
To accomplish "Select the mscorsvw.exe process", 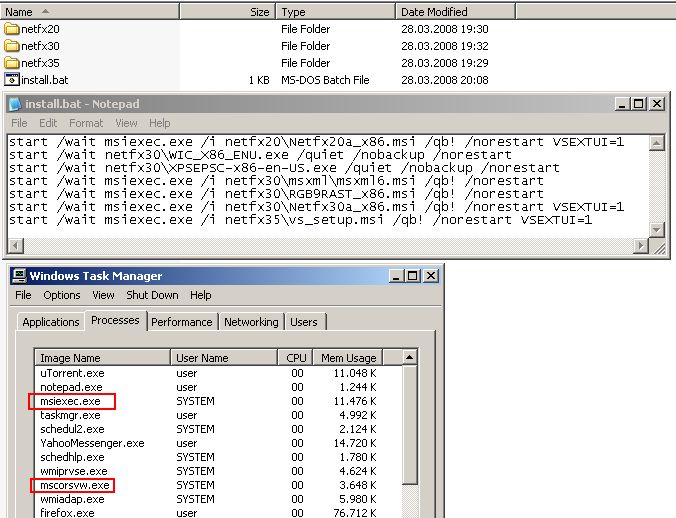I will pyautogui.click(x=219, y=485).
